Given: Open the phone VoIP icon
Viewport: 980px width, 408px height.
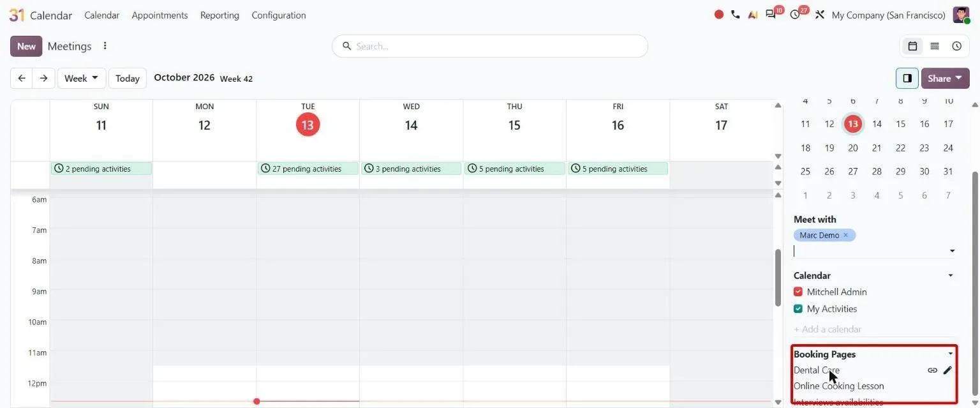Looking at the screenshot, I should (x=736, y=14).
